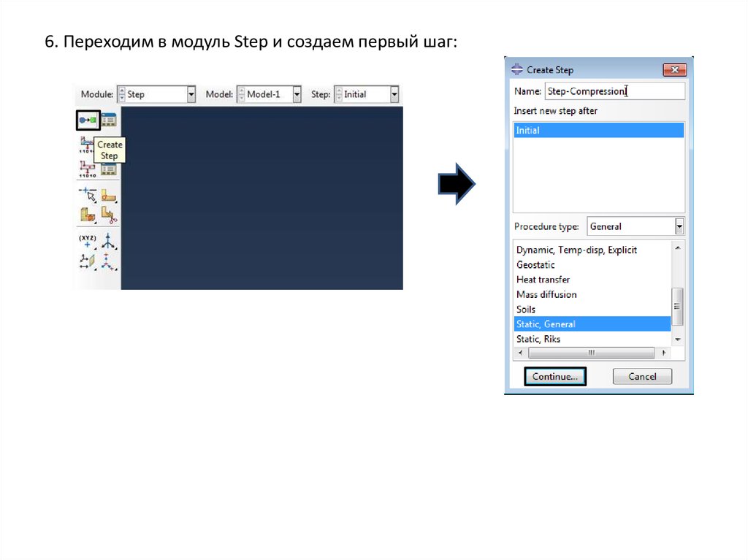Screen dimensions: 748x560
Task: Click the Name field containing Step-Compression
Action: click(x=615, y=91)
